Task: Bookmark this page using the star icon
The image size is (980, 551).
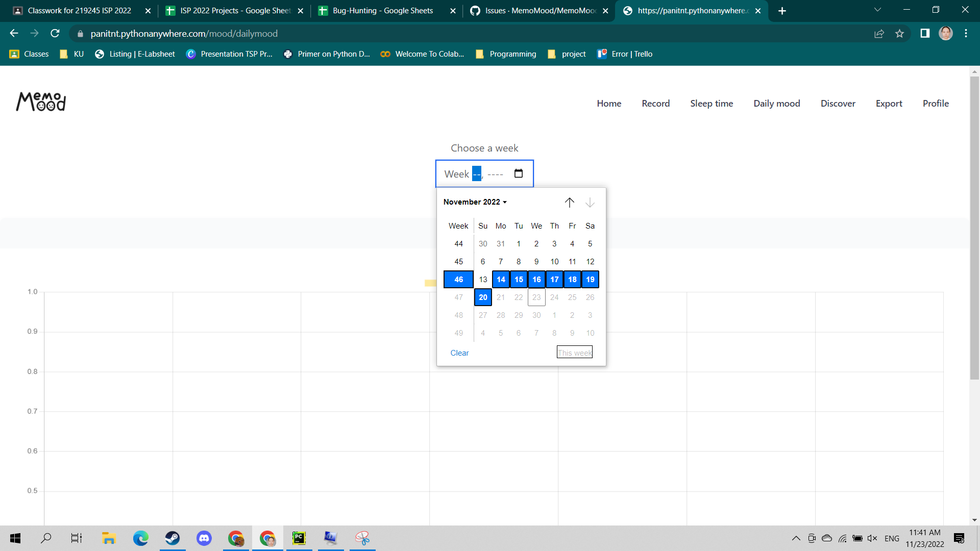Action: click(x=900, y=33)
